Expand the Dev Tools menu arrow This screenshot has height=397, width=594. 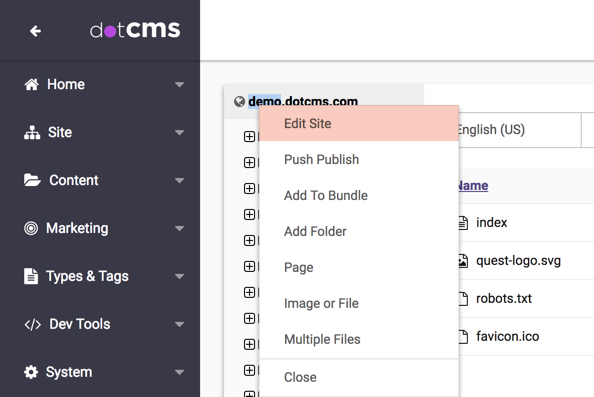tap(180, 324)
